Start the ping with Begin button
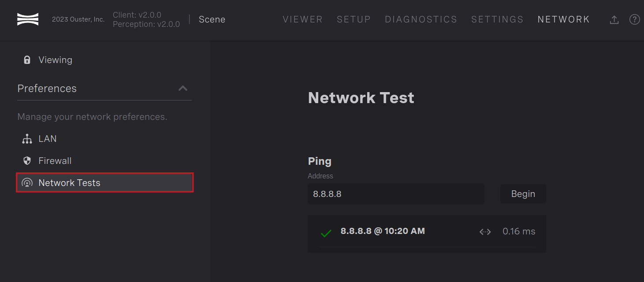Image resolution: width=644 pixels, height=282 pixels. [523, 194]
